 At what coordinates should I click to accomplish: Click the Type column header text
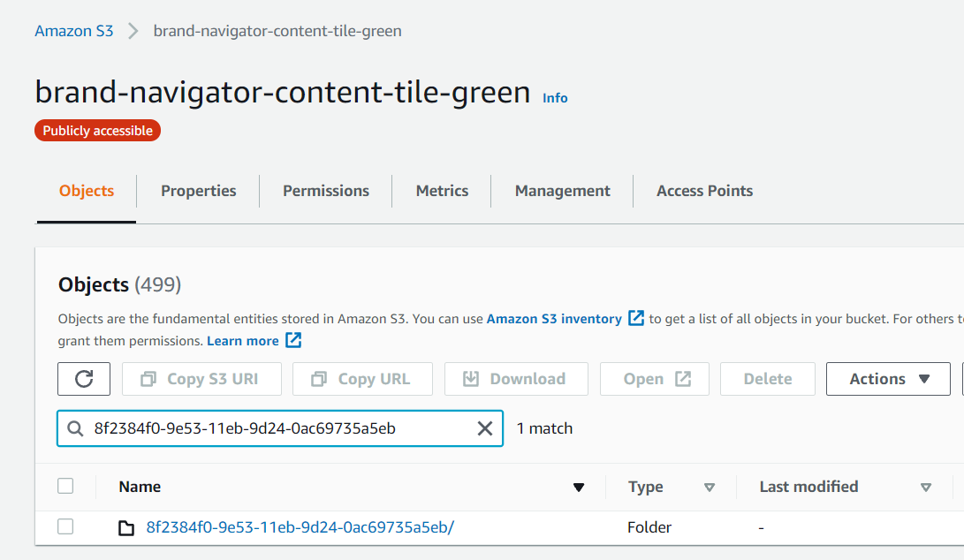tap(646, 487)
